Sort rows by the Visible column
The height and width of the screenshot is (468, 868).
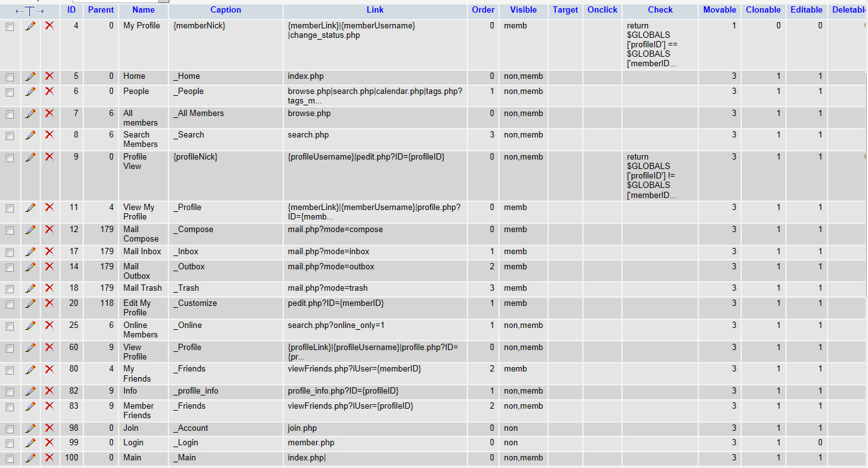[523, 10]
